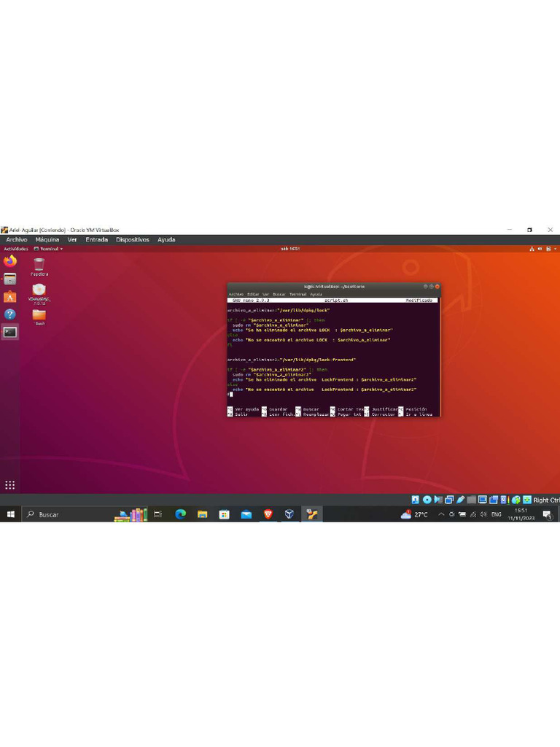Open the VirtualBox Ayuda menu

[x=166, y=239]
